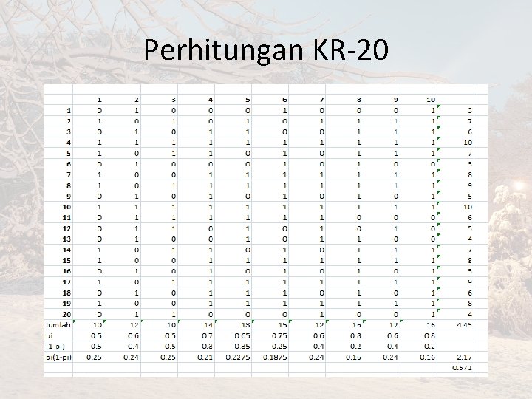Select the Jumlah row label

click(58, 325)
